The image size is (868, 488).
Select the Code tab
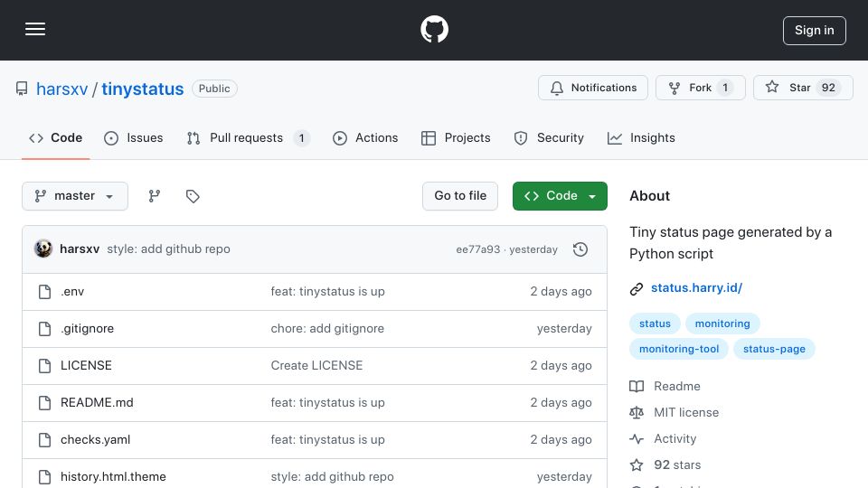(56, 137)
